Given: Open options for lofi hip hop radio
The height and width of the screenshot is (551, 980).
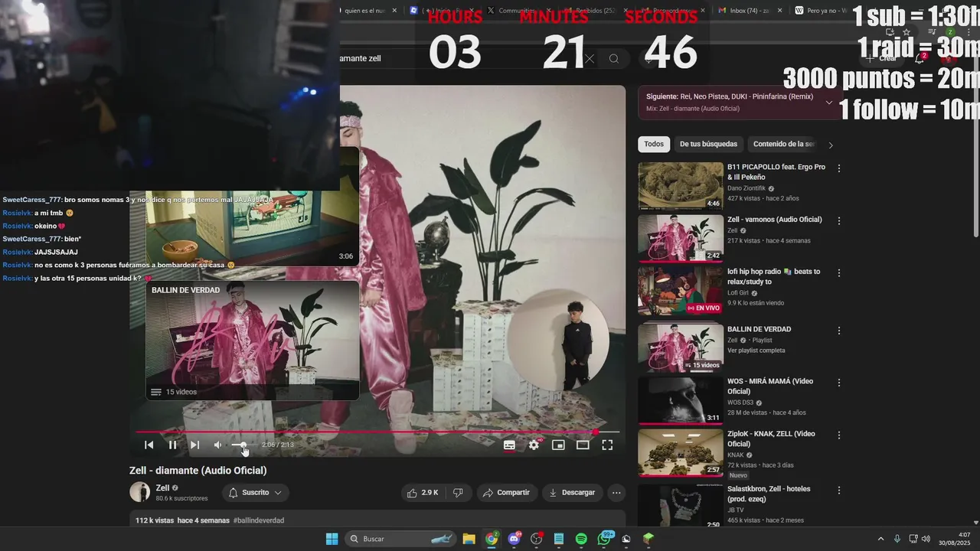Looking at the screenshot, I should [x=839, y=273].
